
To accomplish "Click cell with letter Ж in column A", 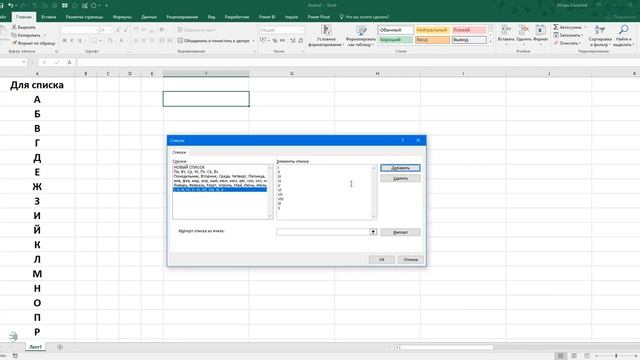I will (x=37, y=187).
